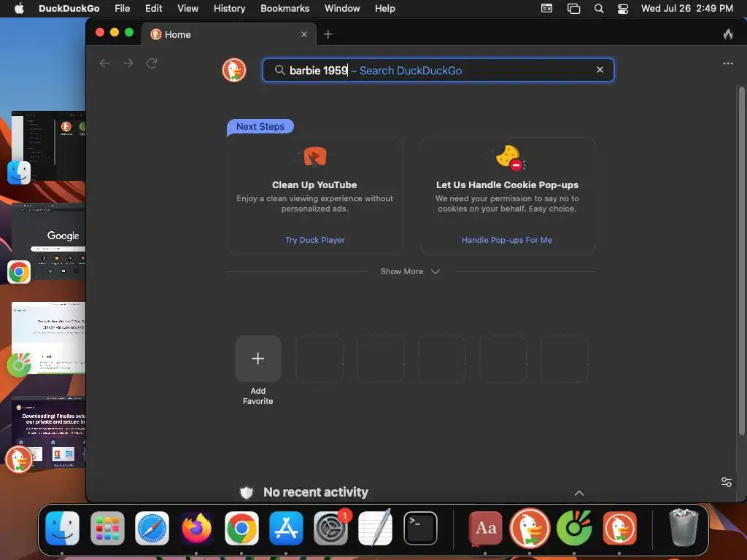Viewport: 747px width, 560px height.
Task: Click the date and time in the menu bar
Action: pyautogui.click(x=687, y=9)
